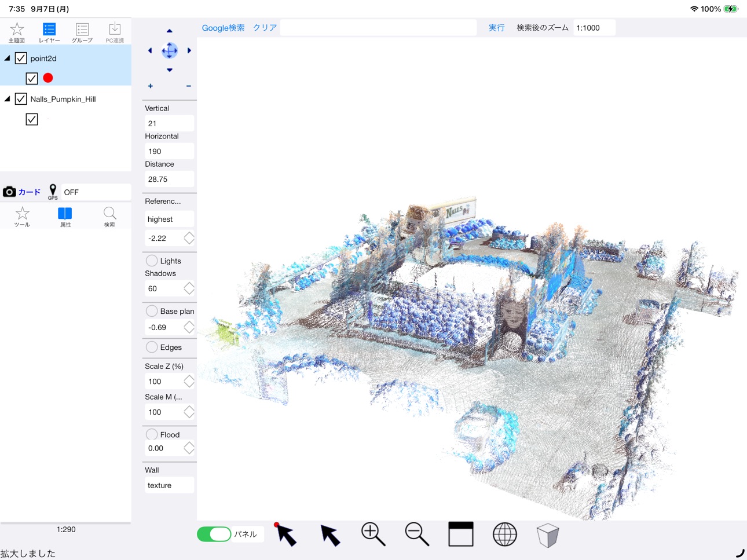This screenshot has height=560, width=747.
Task: Uncheck the checkbox beside the red dot
Action: (x=32, y=78)
